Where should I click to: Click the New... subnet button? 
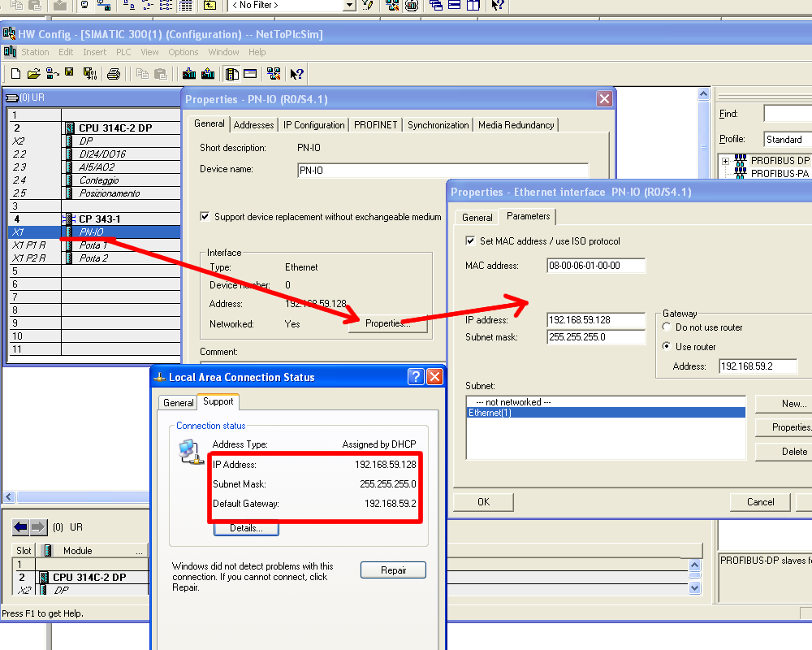click(784, 403)
